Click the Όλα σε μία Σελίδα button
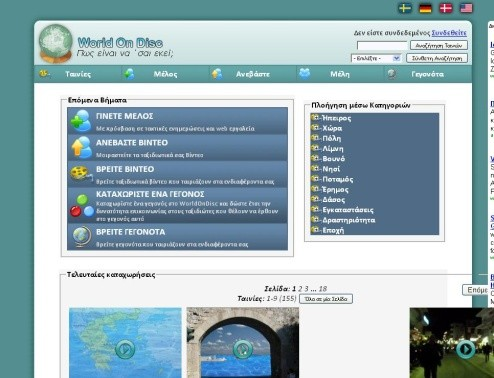The width and height of the screenshot is (494, 378). 326,299
